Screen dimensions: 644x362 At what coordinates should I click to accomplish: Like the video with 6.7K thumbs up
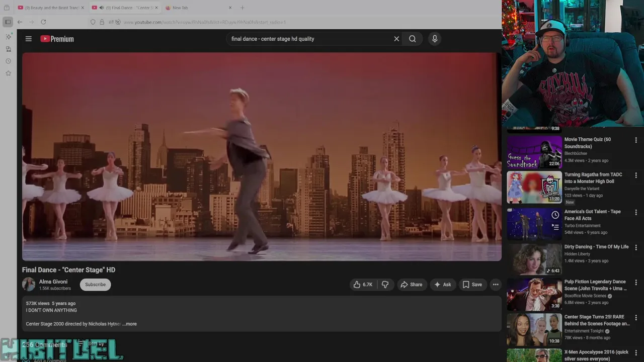(363, 285)
